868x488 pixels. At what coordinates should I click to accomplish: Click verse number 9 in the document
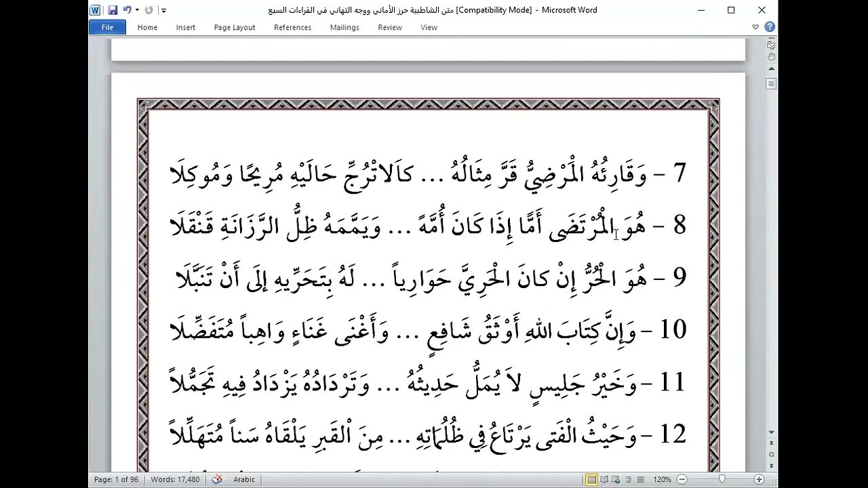[x=680, y=278]
